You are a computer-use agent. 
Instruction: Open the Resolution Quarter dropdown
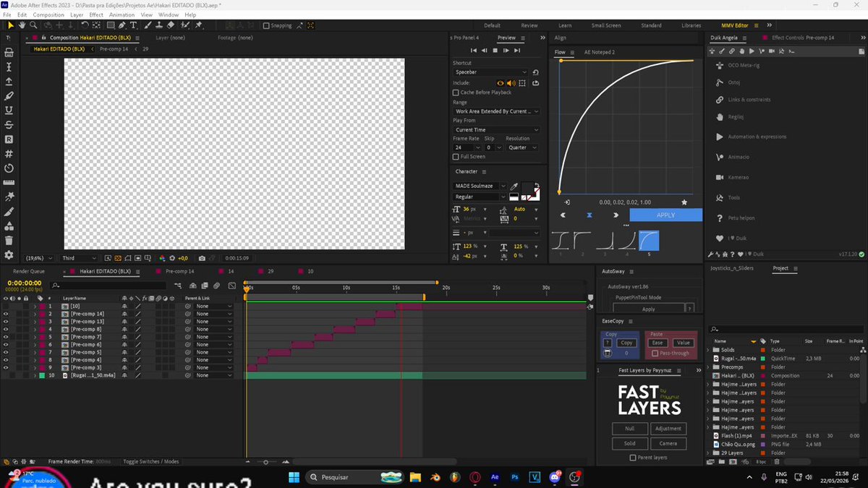point(522,147)
